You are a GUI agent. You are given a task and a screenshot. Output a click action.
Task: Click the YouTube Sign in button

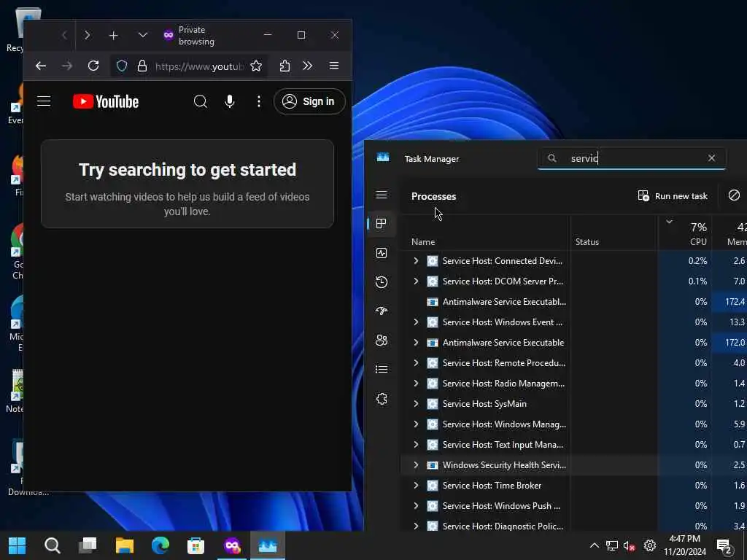coord(309,101)
